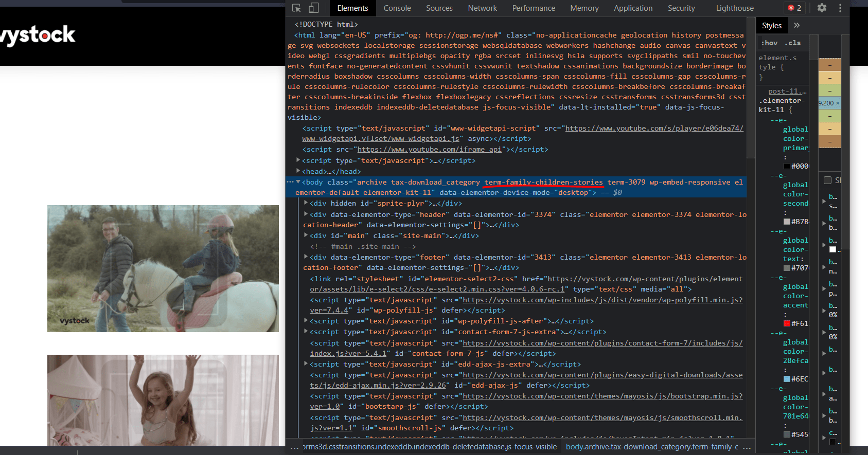Expand the sprite-plyr hidden div
868x455 pixels.
(306, 203)
